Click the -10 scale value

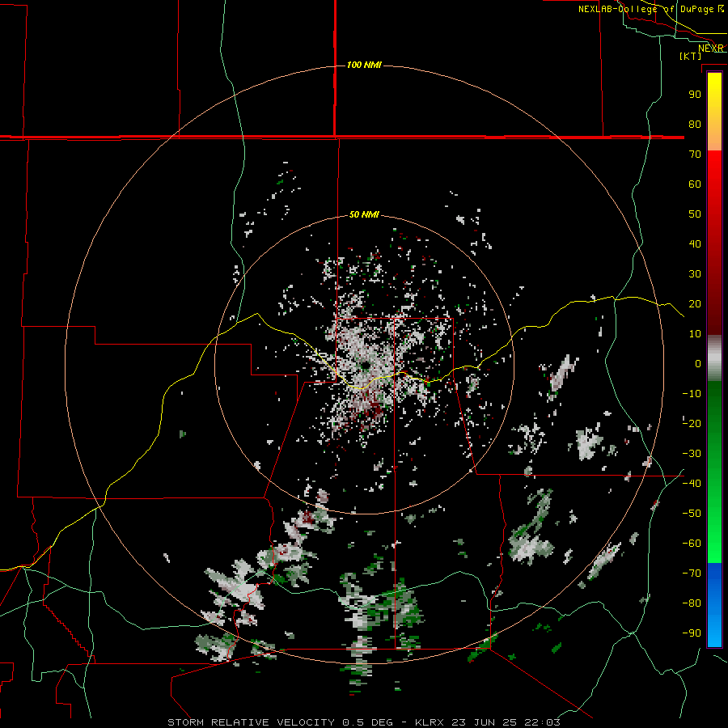click(692, 394)
